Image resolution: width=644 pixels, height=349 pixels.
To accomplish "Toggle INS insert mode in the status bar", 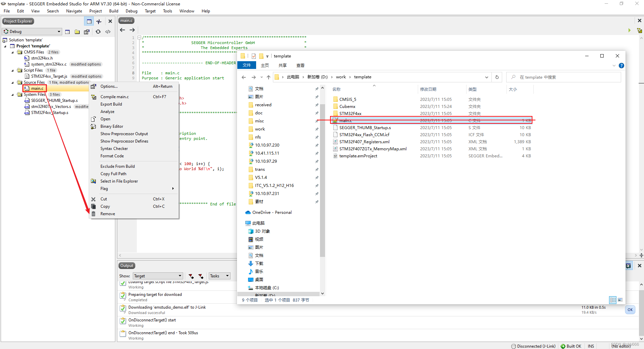I will 591,346.
